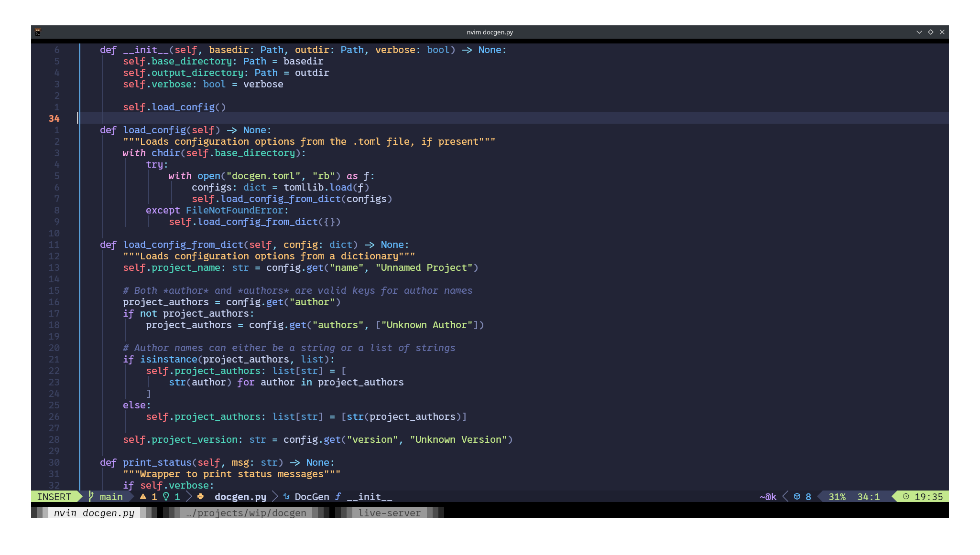980x555 pixels.
Task: Switch to the …/projects/wip/docgen tab
Action: click(x=246, y=513)
